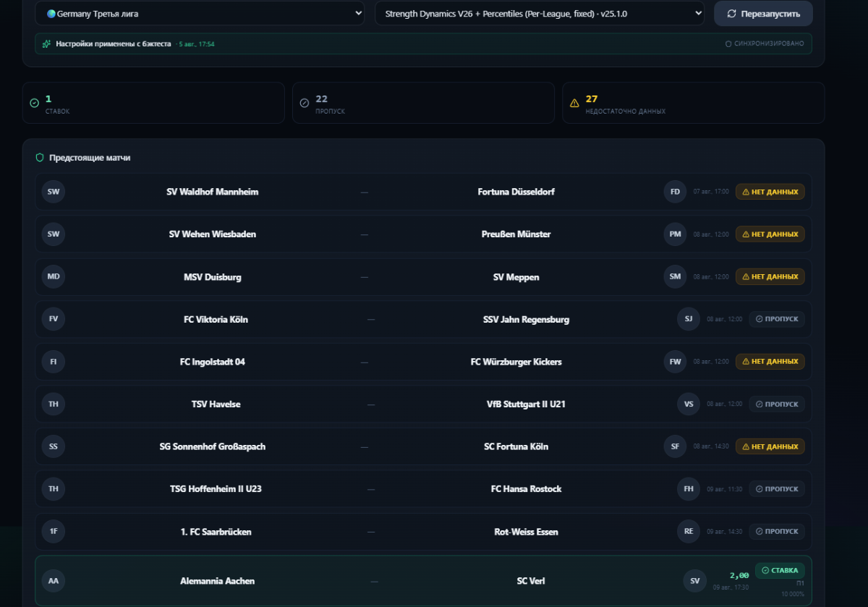Click НЕТ ДАННЫХ badge in Waldhof Mannheim row
Viewport: 868px width, 607px height.
pos(770,192)
